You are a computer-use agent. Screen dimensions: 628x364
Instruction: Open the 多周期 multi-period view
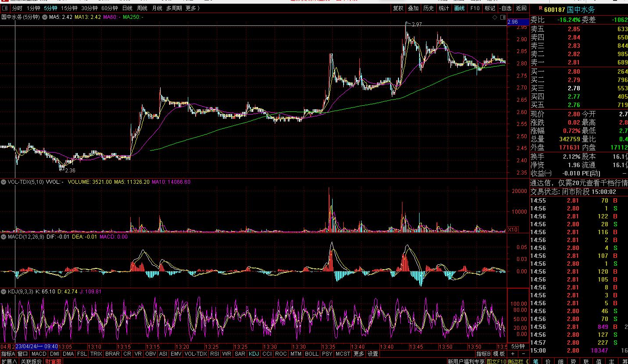click(174, 8)
